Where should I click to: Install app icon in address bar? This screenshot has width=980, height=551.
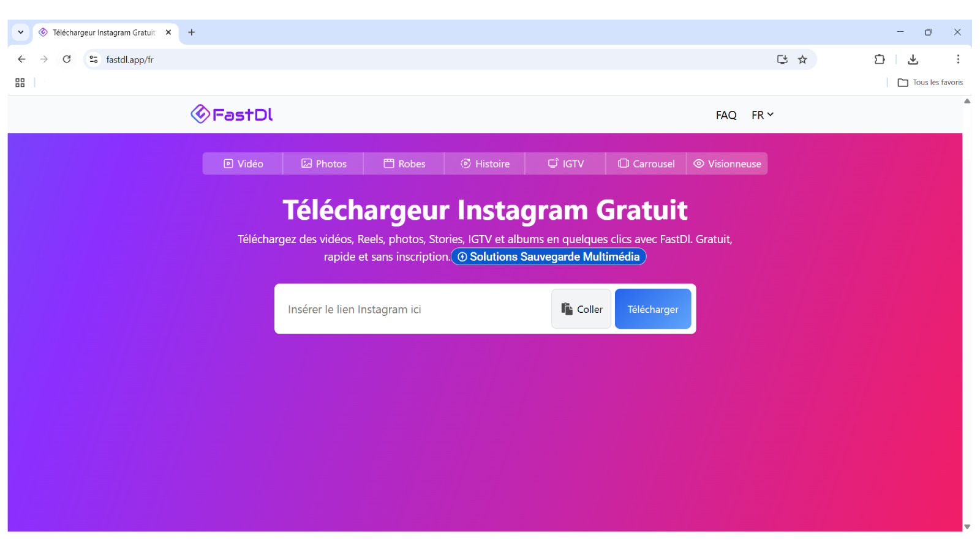click(782, 59)
